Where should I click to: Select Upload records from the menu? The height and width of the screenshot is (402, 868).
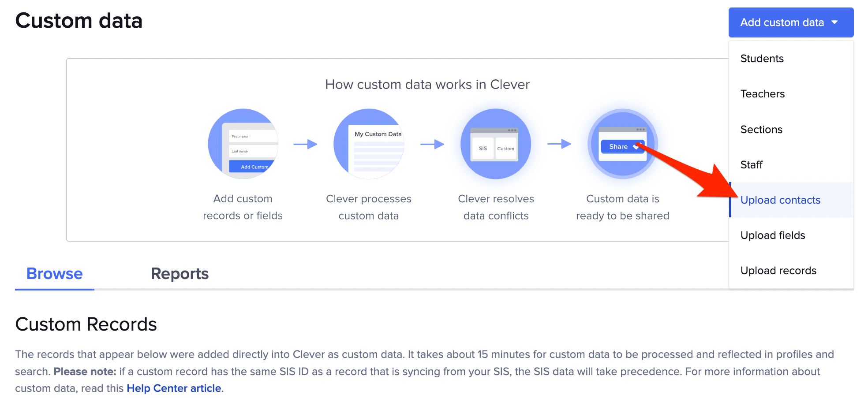point(778,270)
